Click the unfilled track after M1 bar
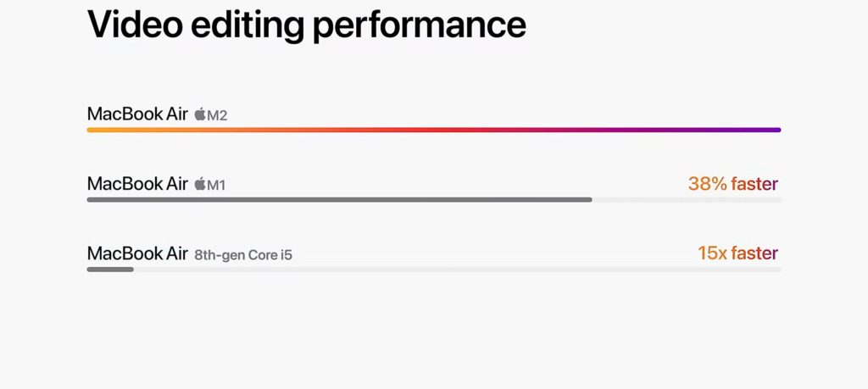Screen dimensions: 868x389 pos(687,200)
